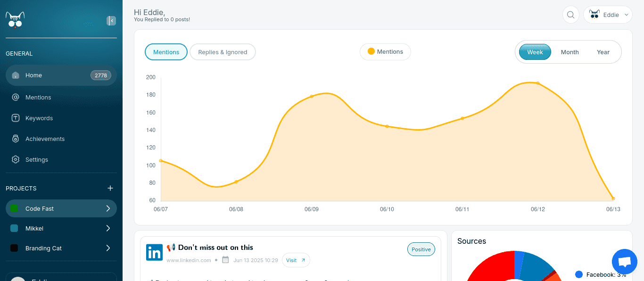The height and width of the screenshot is (281, 644).
Task: Switch the chart to Month view
Action: point(570,52)
